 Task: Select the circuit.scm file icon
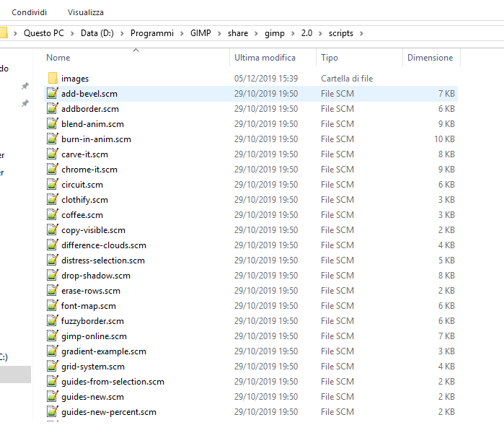tap(53, 184)
